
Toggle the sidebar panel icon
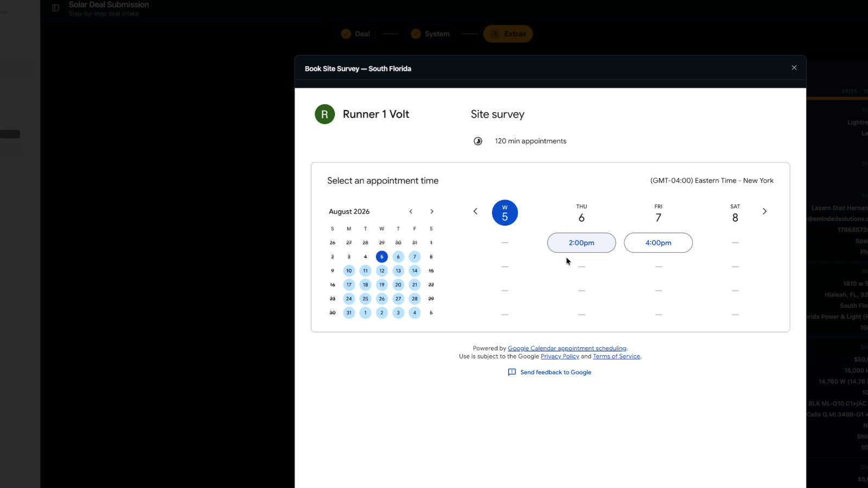click(x=55, y=8)
